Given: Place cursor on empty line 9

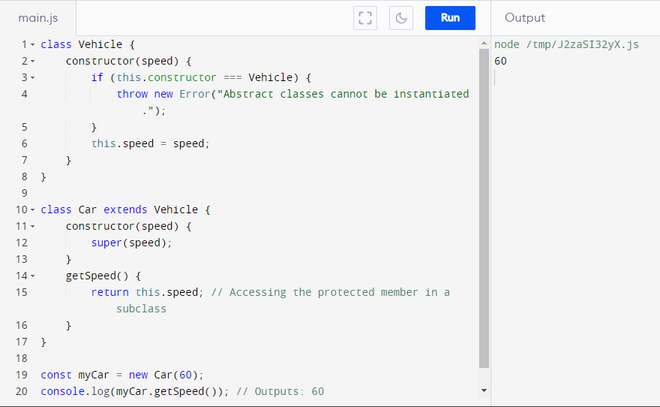Looking at the screenshot, I should tap(200, 193).
